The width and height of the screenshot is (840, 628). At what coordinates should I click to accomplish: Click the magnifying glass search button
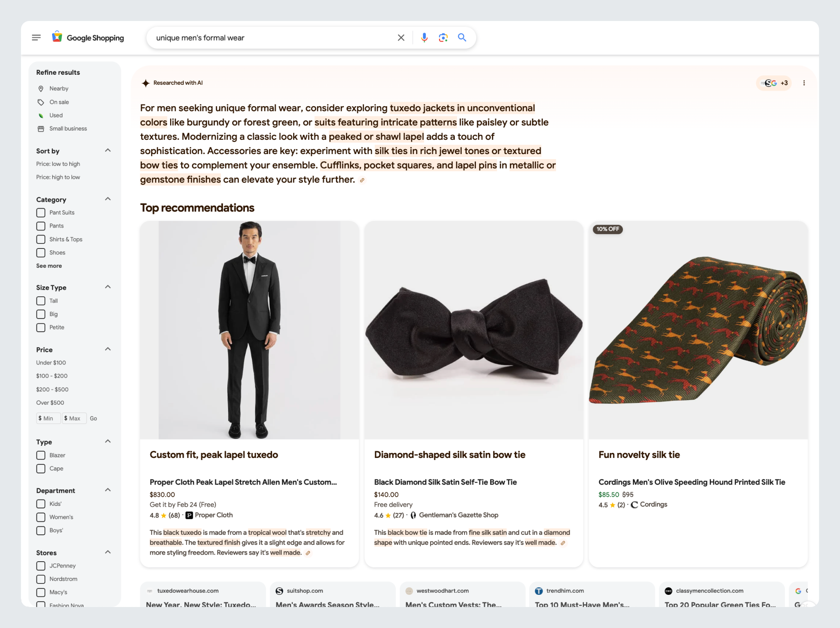tap(462, 38)
